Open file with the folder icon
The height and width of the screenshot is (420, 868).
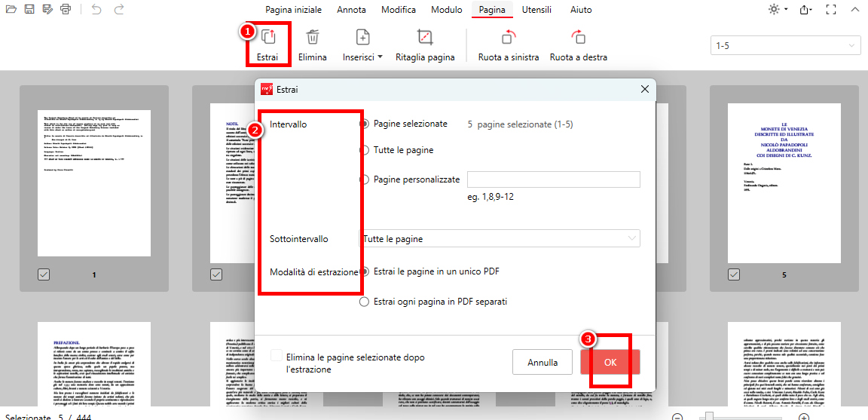[x=11, y=9]
